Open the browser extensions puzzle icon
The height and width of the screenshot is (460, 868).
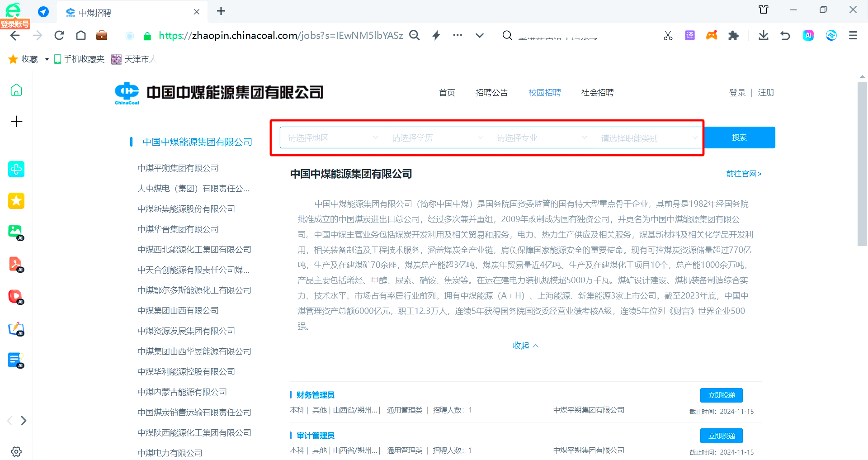pos(733,35)
